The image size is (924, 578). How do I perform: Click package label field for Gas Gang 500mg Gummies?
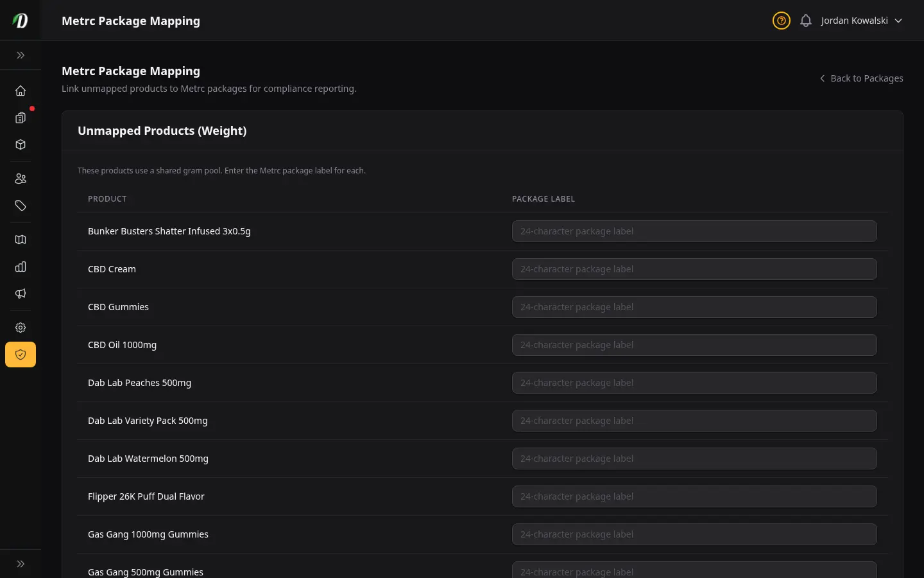coord(694,570)
